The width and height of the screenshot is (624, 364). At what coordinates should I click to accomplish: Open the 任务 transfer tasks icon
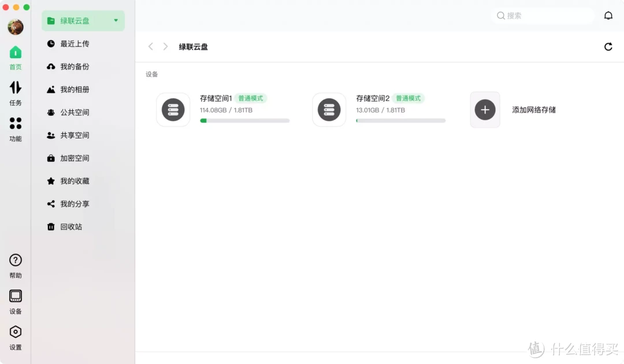point(16,87)
